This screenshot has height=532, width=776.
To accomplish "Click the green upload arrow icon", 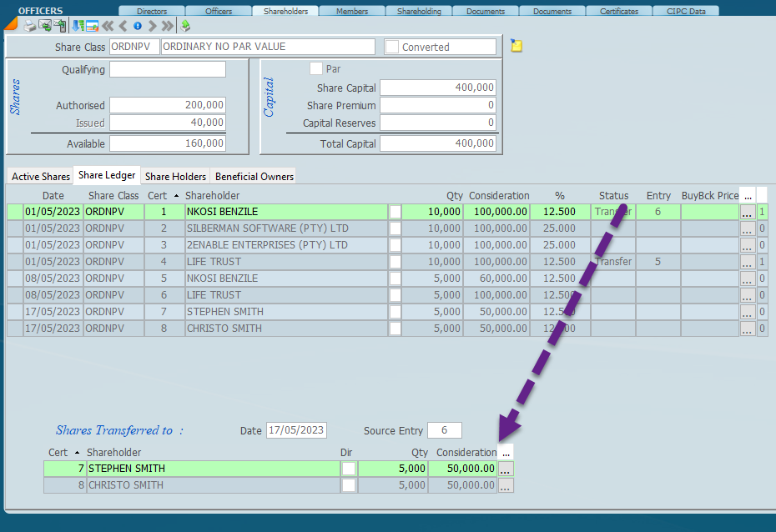I will click(x=185, y=26).
